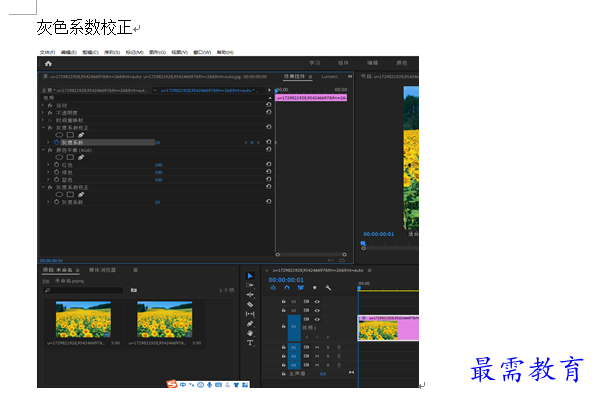Add marker using timeline shield icon

[x=314, y=288]
